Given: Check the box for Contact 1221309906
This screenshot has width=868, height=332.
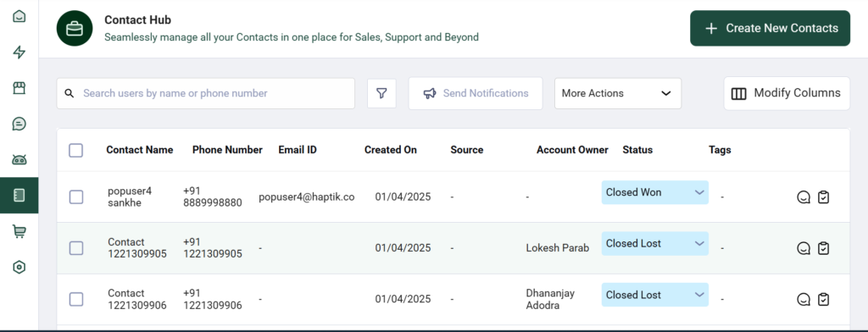Looking at the screenshot, I should point(75,299).
